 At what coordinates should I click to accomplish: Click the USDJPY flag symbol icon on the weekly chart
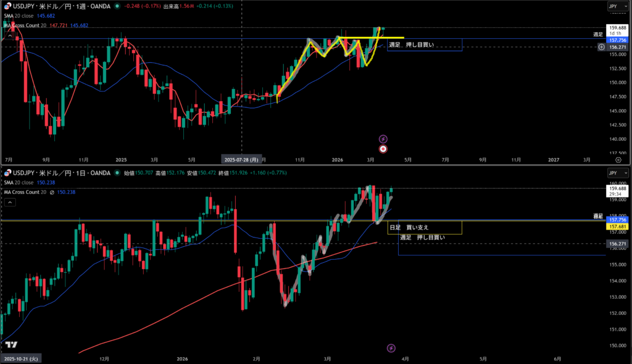point(7,6)
